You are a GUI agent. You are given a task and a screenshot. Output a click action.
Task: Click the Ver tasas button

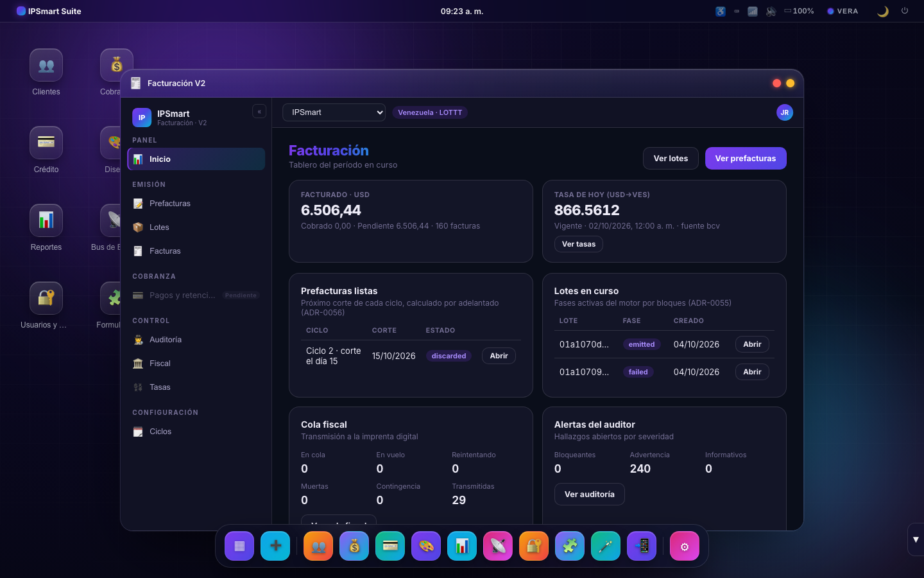click(579, 244)
